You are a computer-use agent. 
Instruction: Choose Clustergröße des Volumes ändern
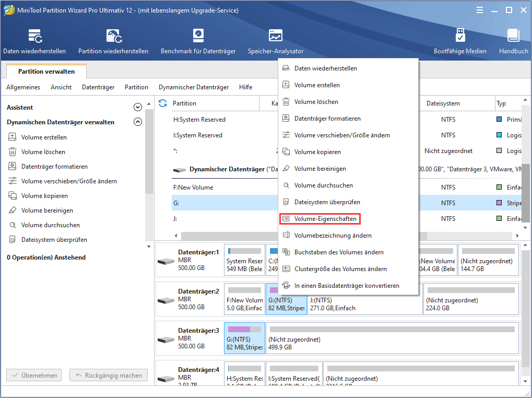348,268
